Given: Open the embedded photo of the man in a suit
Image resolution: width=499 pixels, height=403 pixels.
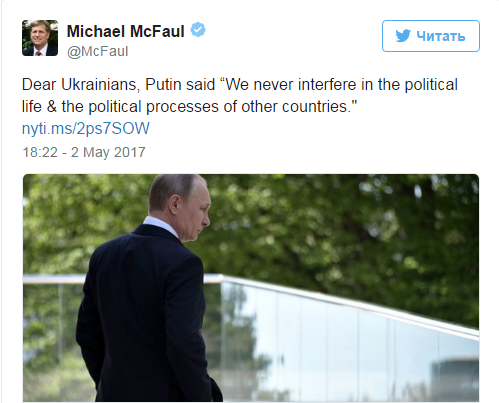Looking at the screenshot, I should pyautogui.click(x=251, y=288).
